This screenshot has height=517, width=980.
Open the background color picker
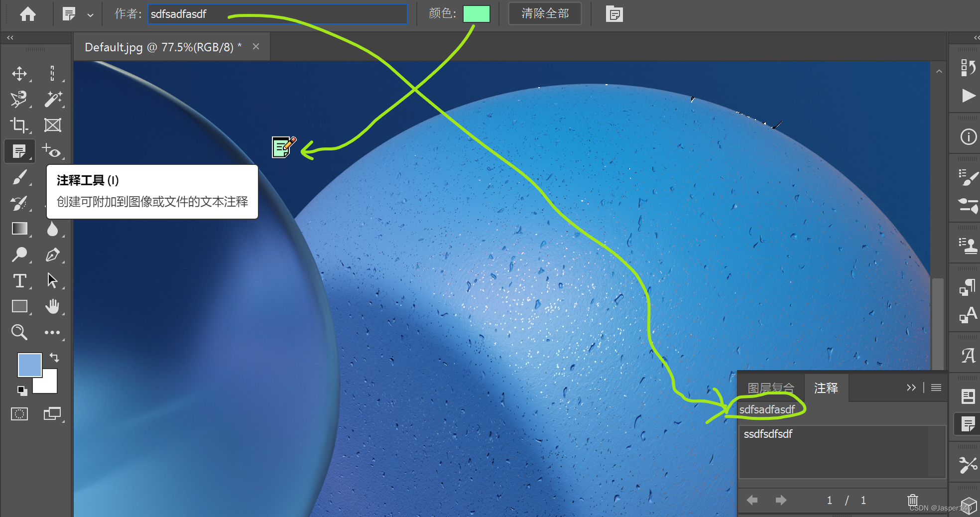click(50, 385)
